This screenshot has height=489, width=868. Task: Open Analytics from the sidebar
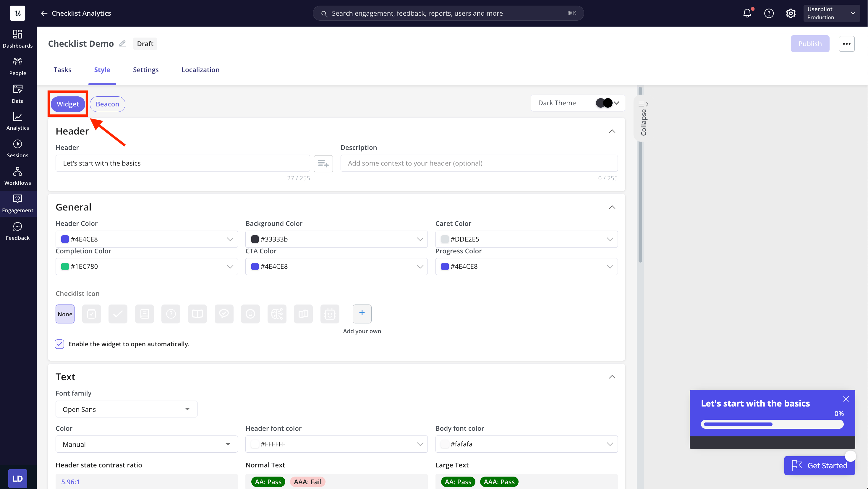pos(17,121)
